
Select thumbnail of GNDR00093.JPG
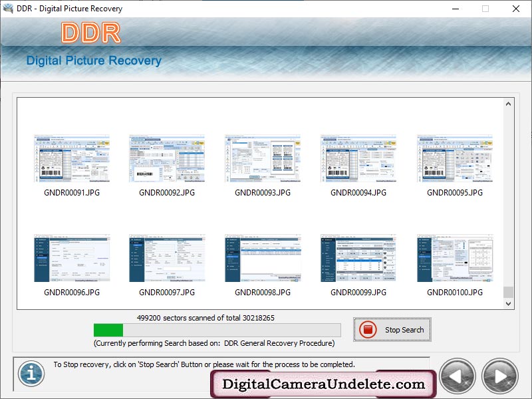coord(263,158)
